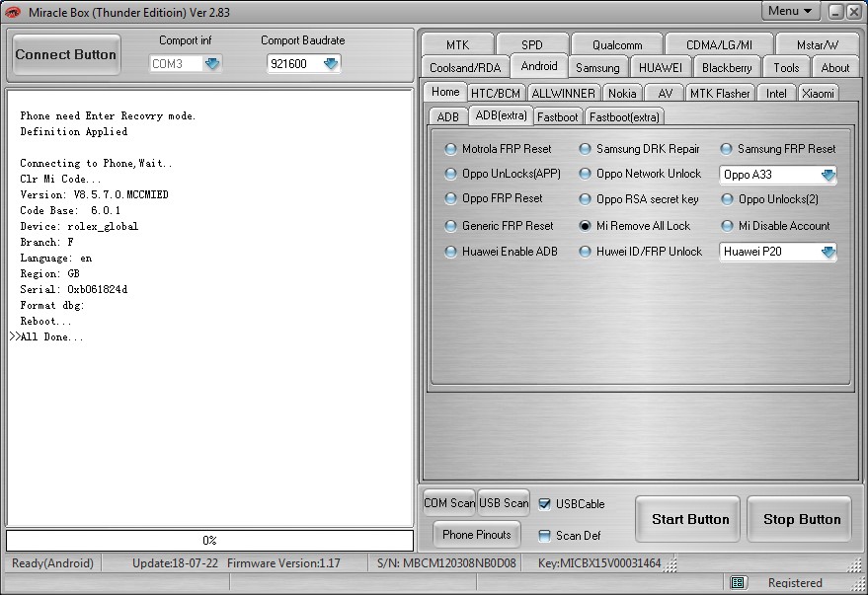Screen dimensions: 868x595
Task: Switch to the Fastboot tab
Action: pos(558,116)
